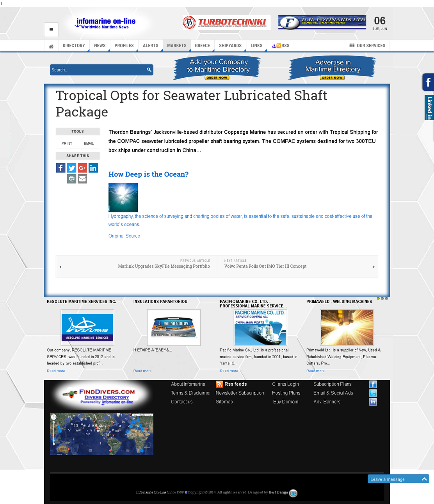Click the orange RSS feeds icon in footer
This screenshot has height=504, width=434.
coord(219,384)
